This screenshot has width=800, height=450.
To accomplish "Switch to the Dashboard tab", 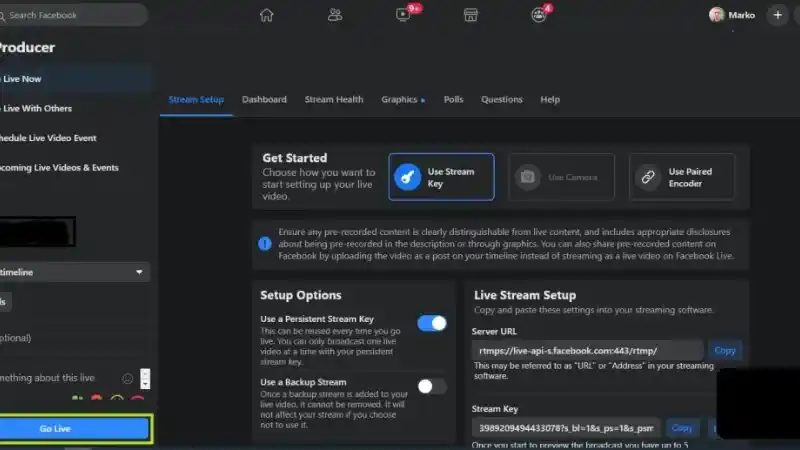I will click(264, 99).
